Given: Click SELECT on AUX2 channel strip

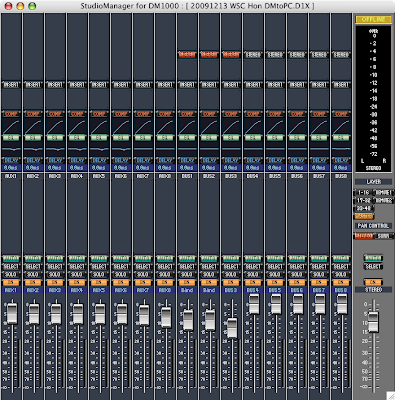Looking at the screenshot, I should [x=33, y=267].
